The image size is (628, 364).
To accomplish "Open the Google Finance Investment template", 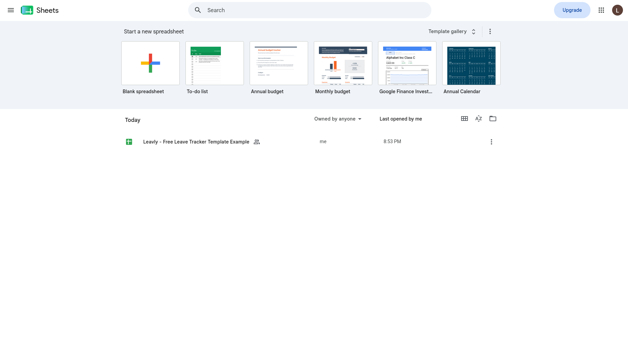I will click(407, 63).
